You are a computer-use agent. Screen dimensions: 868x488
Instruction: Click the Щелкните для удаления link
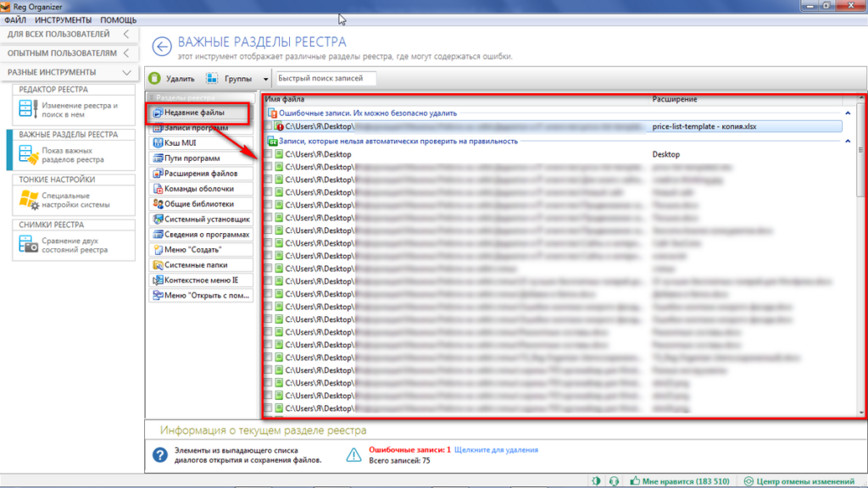click(496, 450)
